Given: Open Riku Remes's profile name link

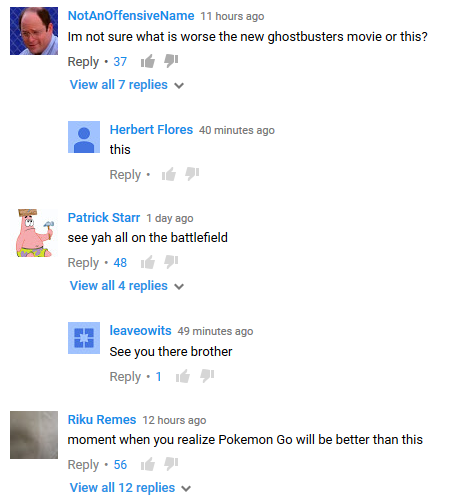Looking at the screenshot, I should pos(102,420).
